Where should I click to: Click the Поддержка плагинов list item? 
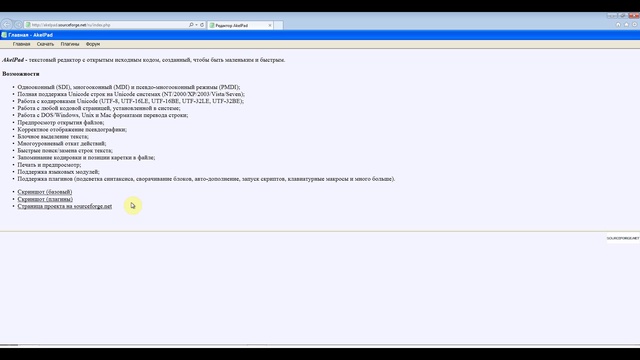pyautogui.click(x=206, y=179)
